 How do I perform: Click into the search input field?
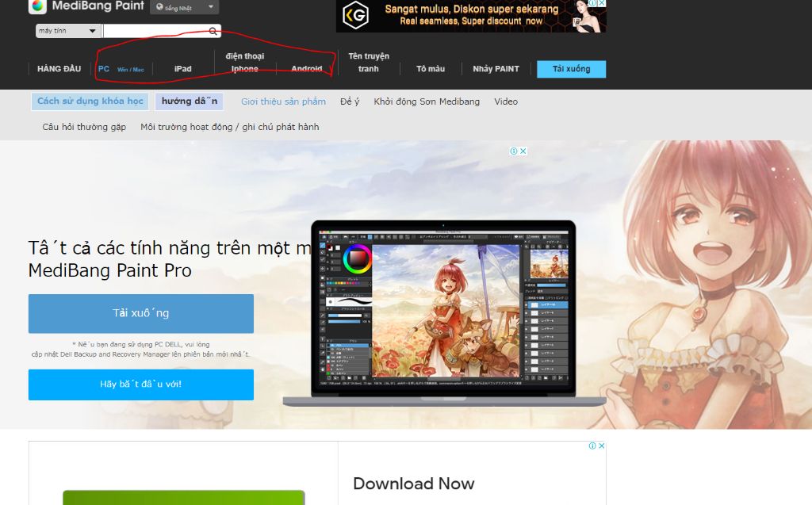pyautogui.click(x=155, y=31)
